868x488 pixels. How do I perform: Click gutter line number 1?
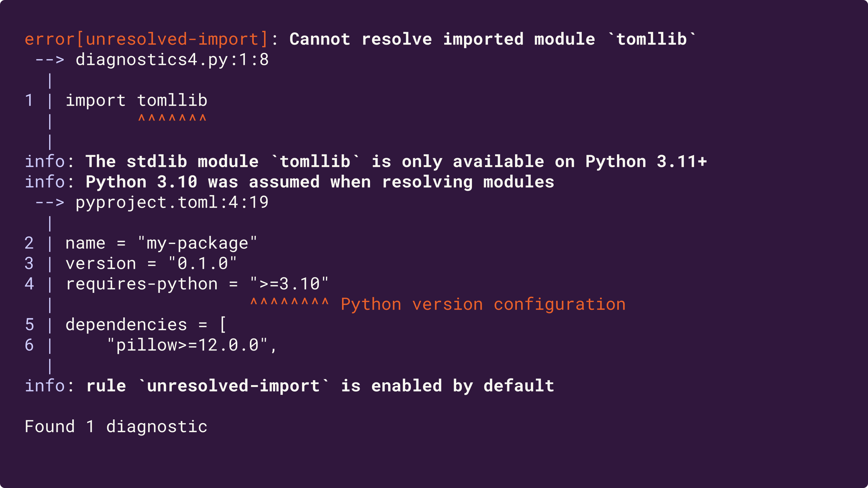(x=29, y=101)
